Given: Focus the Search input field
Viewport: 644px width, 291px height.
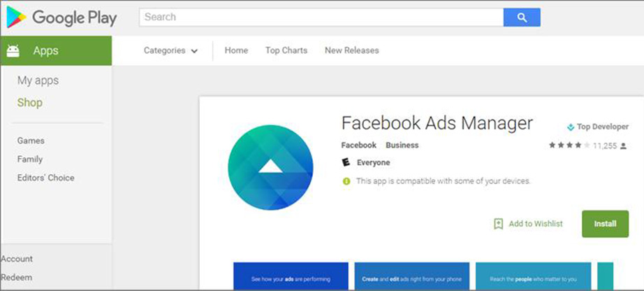Looking at the screenshot, I should (321, 17).
